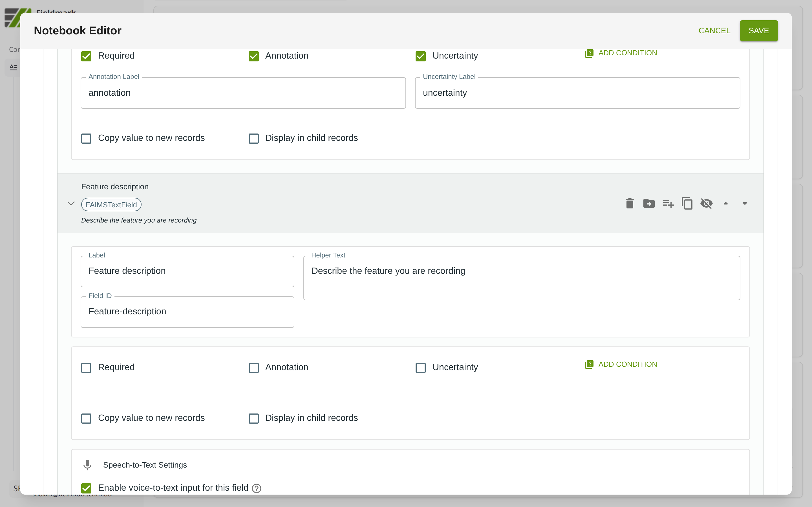Click CANCEL in Notebook Editor
812x507 pixels.
[714, 30]
